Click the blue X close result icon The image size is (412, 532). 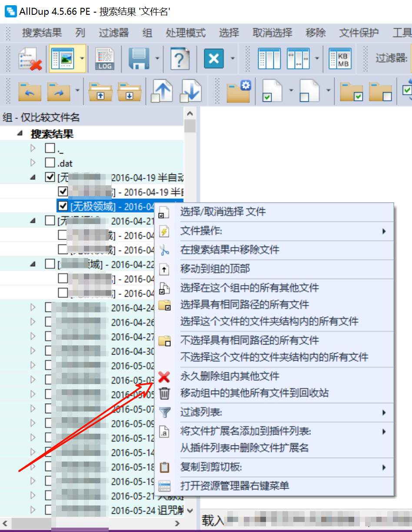point(214,58)
